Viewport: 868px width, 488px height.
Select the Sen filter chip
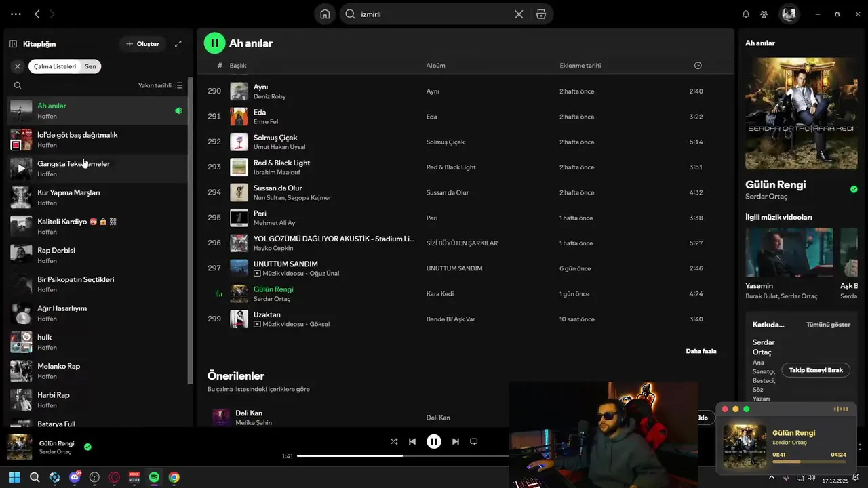90,66
